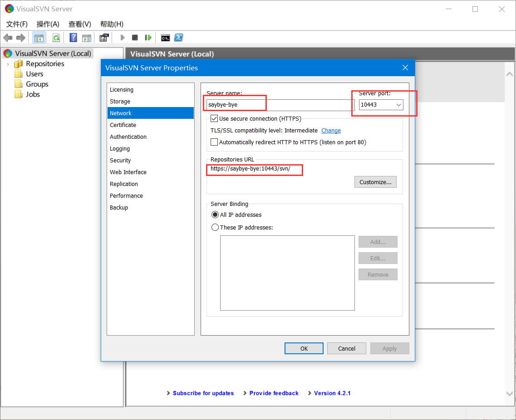Click the Refresh toolbar icon
This screenshot has height=420, width=516.
click(x=56, y=38)
